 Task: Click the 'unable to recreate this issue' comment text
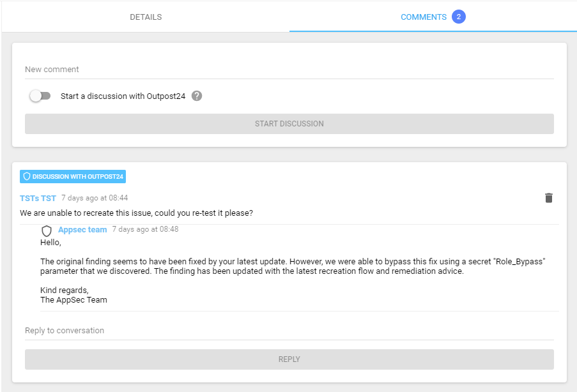coord(136,213)
